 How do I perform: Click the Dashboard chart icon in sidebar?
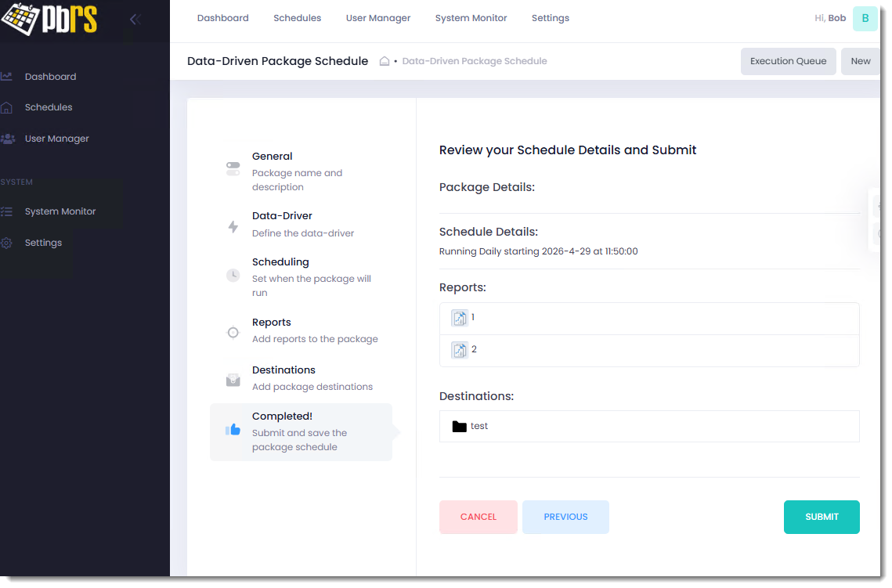click(x=7, y=77)
